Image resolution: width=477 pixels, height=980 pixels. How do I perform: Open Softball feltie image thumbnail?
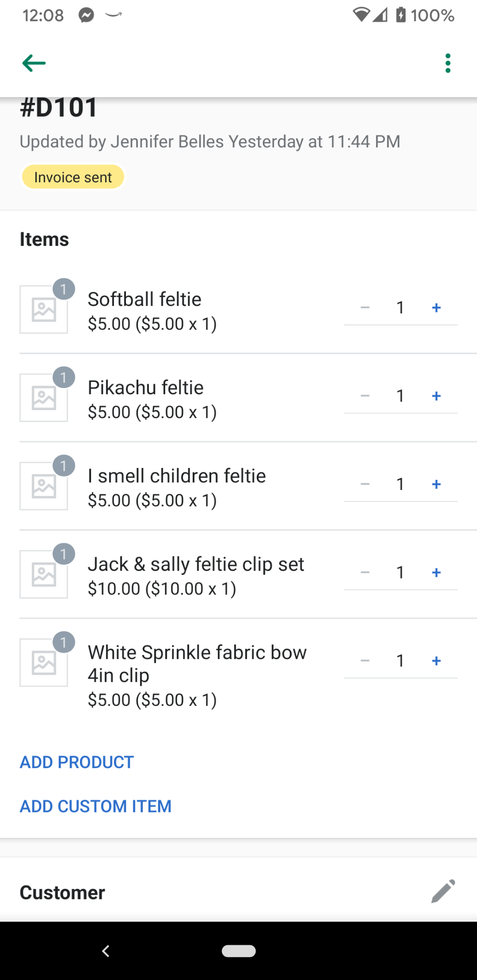point(44,310)
